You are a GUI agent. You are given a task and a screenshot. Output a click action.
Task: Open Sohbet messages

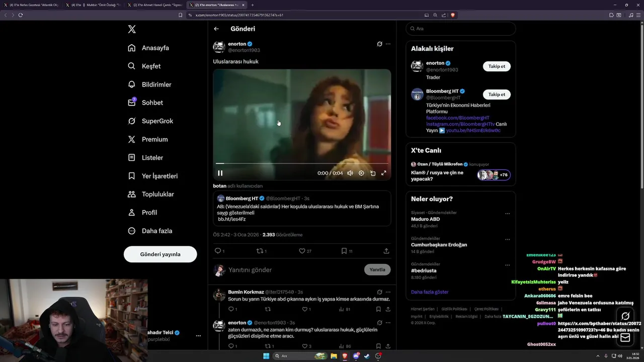[x=145, y=103]
